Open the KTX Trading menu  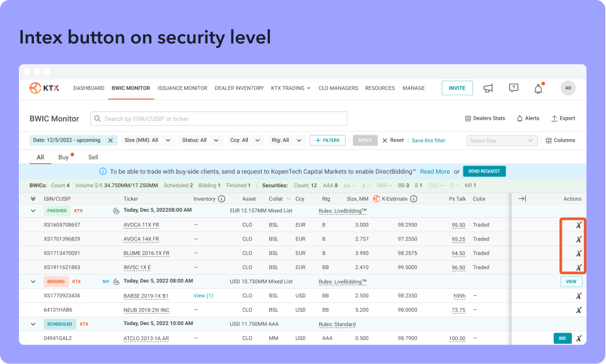pos(290,88)
